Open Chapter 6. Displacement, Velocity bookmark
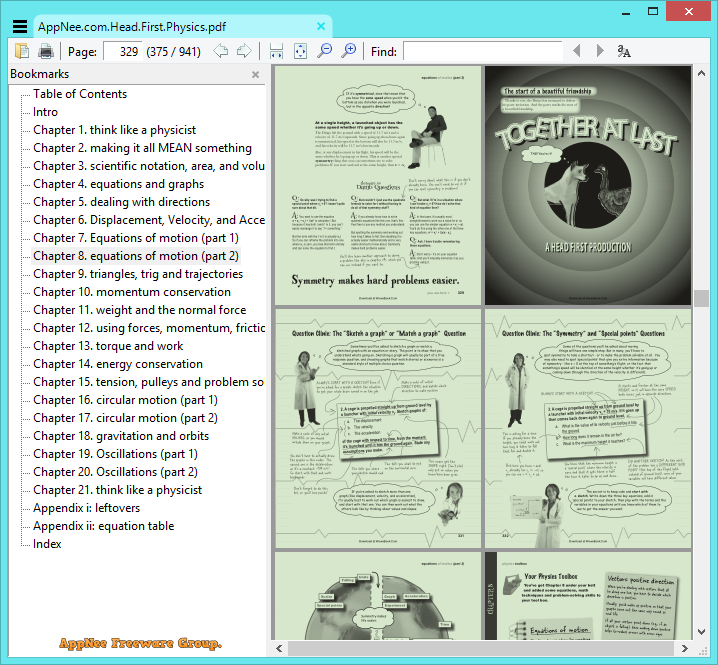Viewport: 718px width, 665px height. (149, 220)
